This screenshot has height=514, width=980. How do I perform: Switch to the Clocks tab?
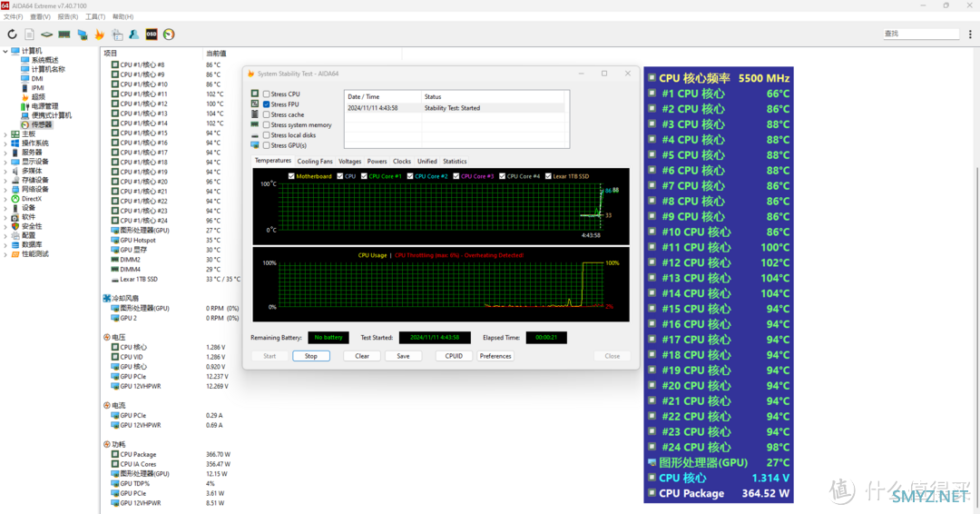[x=402, y=162]
